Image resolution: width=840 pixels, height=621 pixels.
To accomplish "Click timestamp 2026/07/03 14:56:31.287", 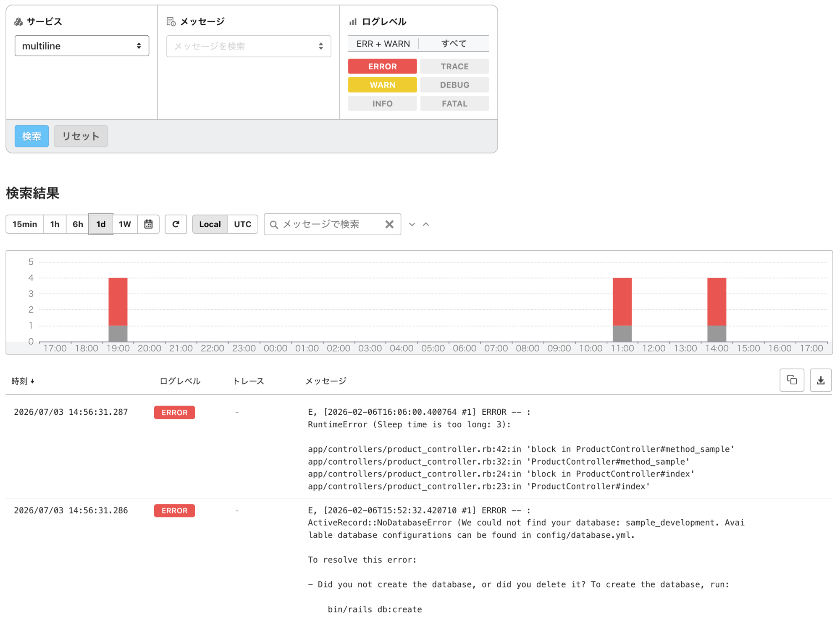I will (71, 412).
